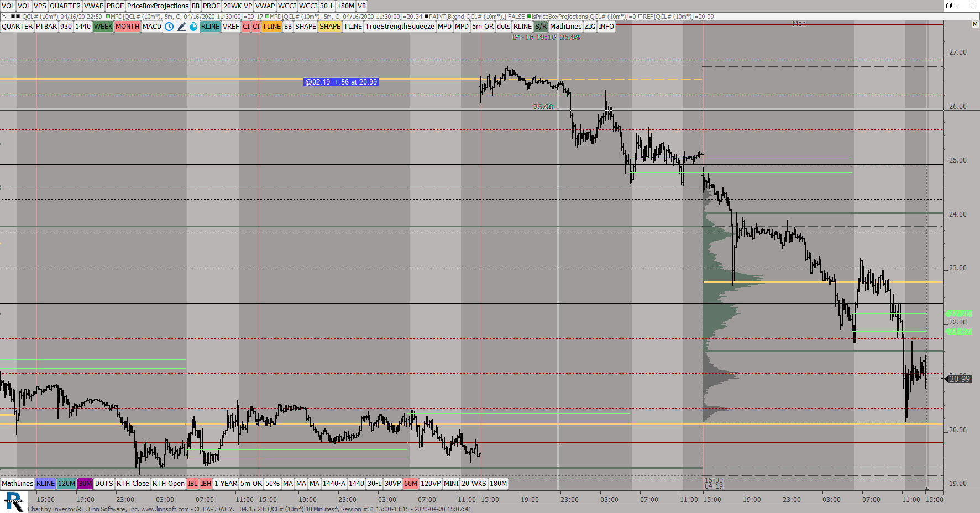Toggle the red MONTH button
Viewport: 980px width, 513px height.
point(127,27)
